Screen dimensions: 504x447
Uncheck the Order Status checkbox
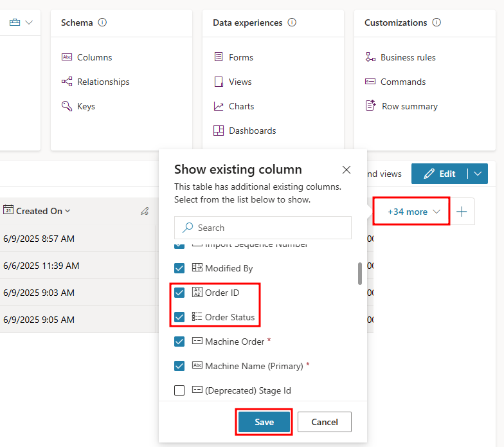point(179,317)
